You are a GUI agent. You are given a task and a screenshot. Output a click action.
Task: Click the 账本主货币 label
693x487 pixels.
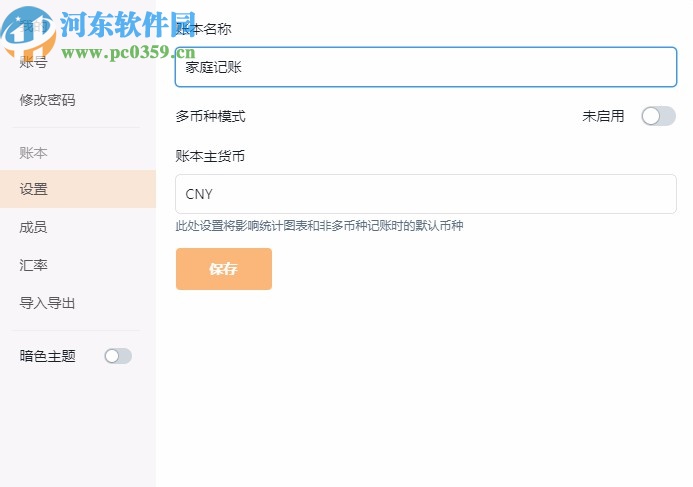coord(210,156)
